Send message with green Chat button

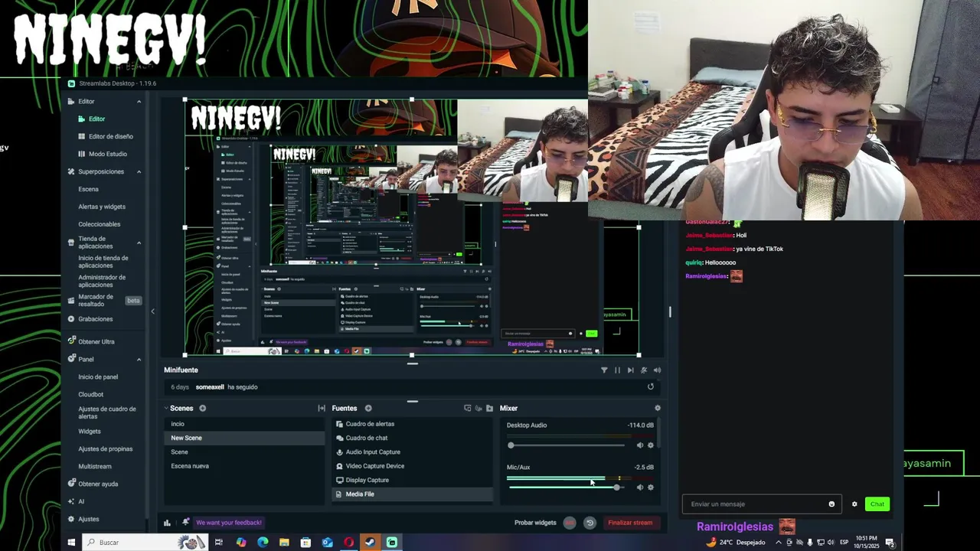[877, 504]
